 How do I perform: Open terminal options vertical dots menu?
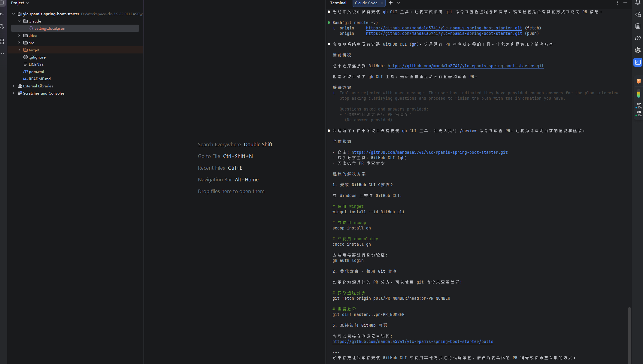617,3
